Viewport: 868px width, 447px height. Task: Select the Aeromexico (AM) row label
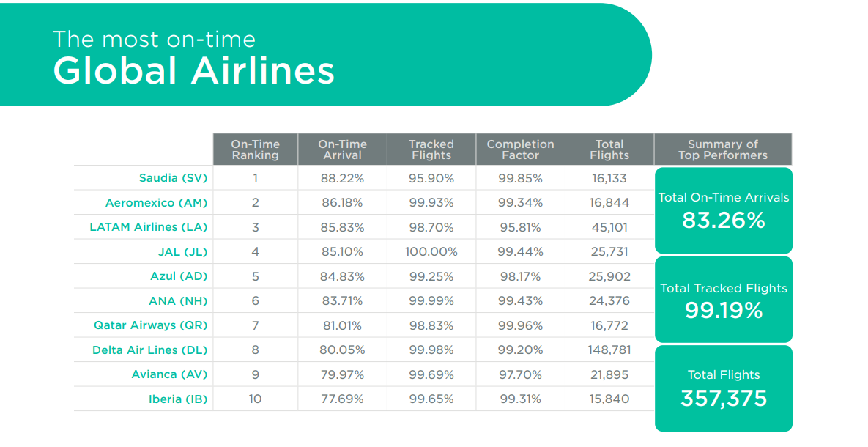click(x=156, y=202)
